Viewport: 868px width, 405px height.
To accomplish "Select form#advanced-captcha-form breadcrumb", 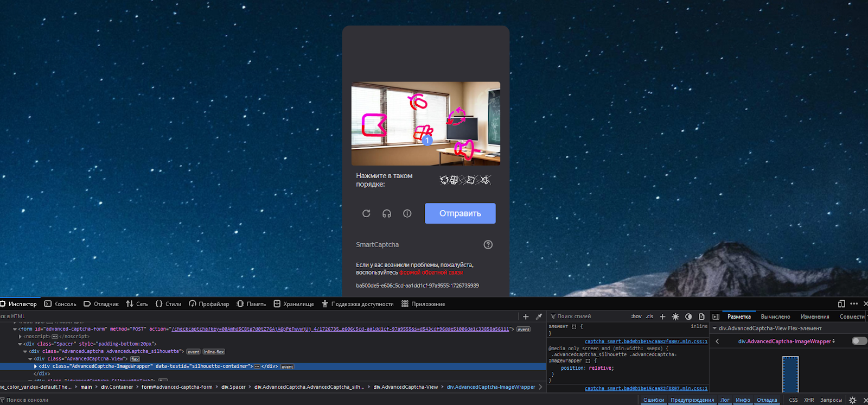I will [x=177, y=387].
